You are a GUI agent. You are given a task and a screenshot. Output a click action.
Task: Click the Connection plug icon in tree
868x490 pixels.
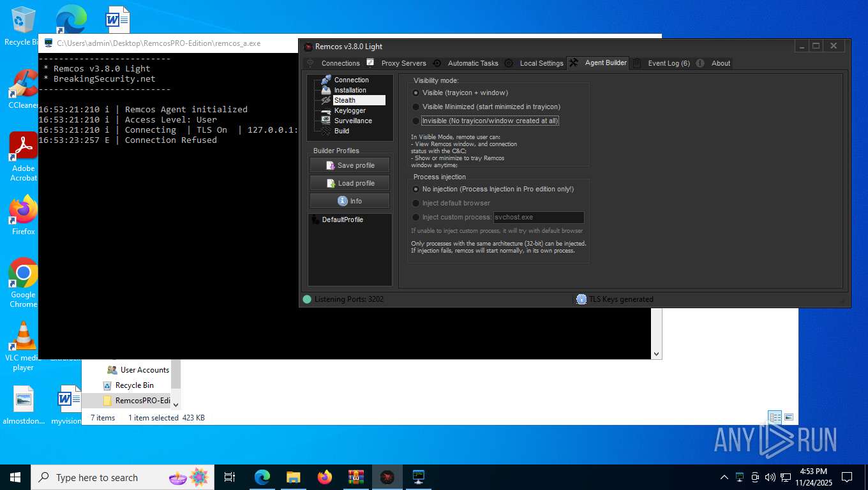point(325,80)
